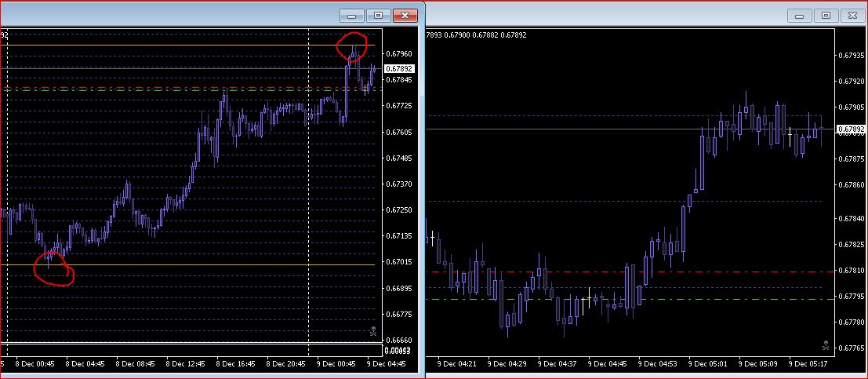Select upper yellow horizontal line in left chart

188,45
